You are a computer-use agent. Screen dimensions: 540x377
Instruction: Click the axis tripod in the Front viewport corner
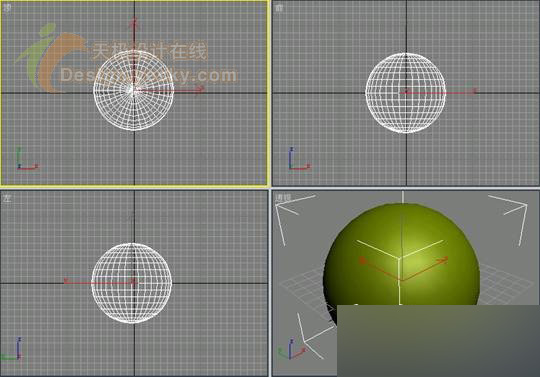[x=299, y=159]
